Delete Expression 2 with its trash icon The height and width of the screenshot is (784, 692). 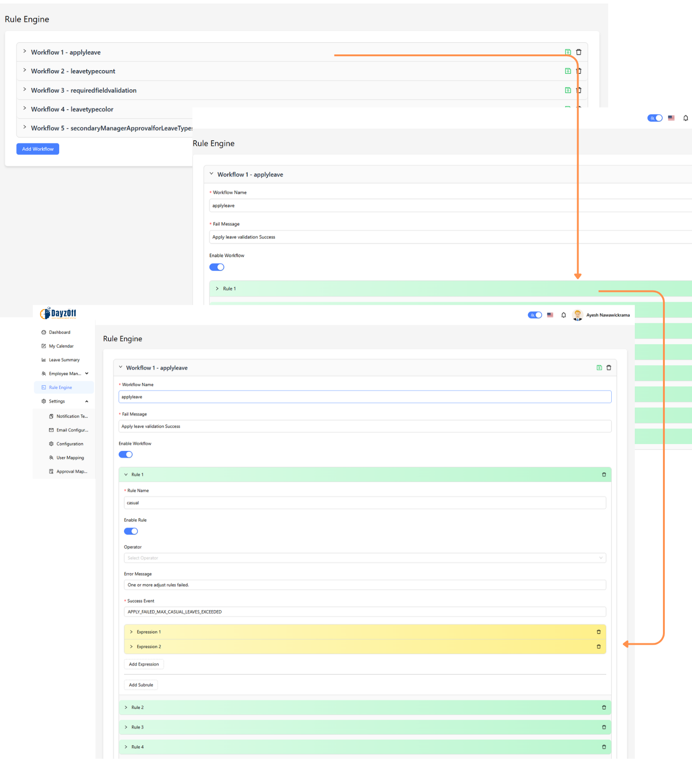(x=599, y=647)
